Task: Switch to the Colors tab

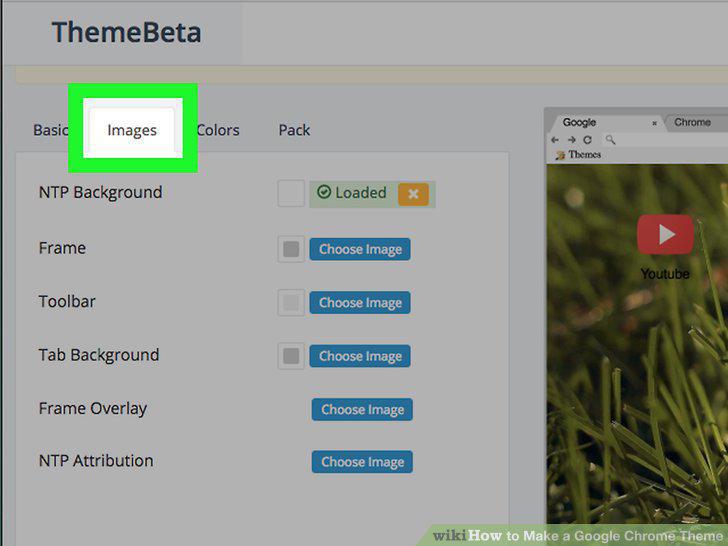Action: (218, 130)
